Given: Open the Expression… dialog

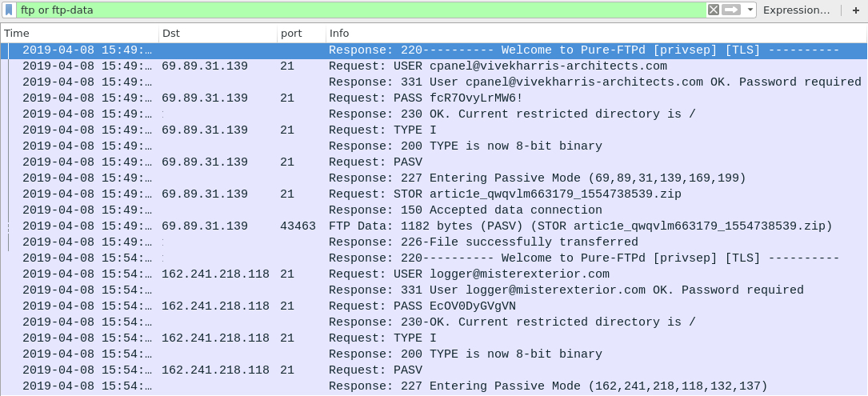Looking at the screenshot, I should tap(796, 10).
